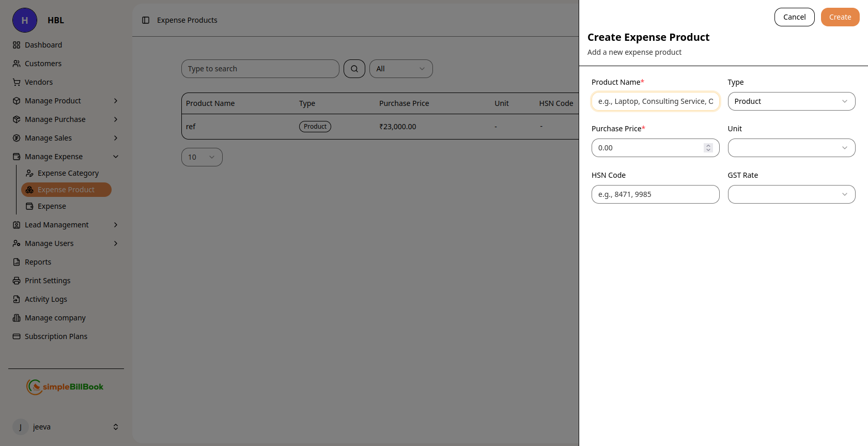868x446 pixels.
Task: Open the rows-per-page 10 dropdown
Action: (x=202, y=157)
